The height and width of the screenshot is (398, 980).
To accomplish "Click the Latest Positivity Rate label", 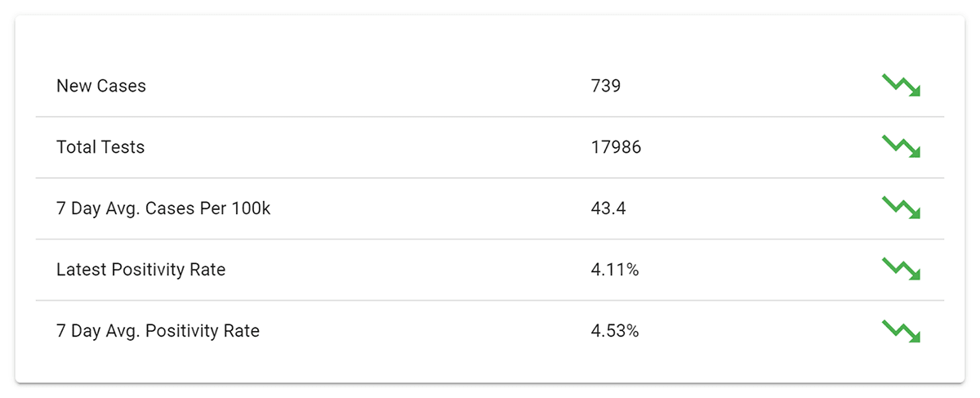I will click(140, 270).
